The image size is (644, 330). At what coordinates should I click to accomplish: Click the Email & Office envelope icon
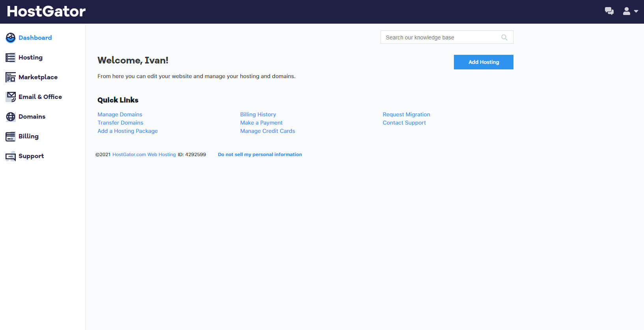pyautogui.click(x=11, y=97)
